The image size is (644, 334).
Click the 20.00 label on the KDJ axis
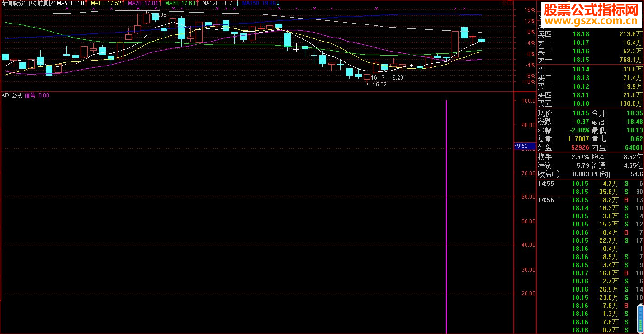tap(529, 293)
